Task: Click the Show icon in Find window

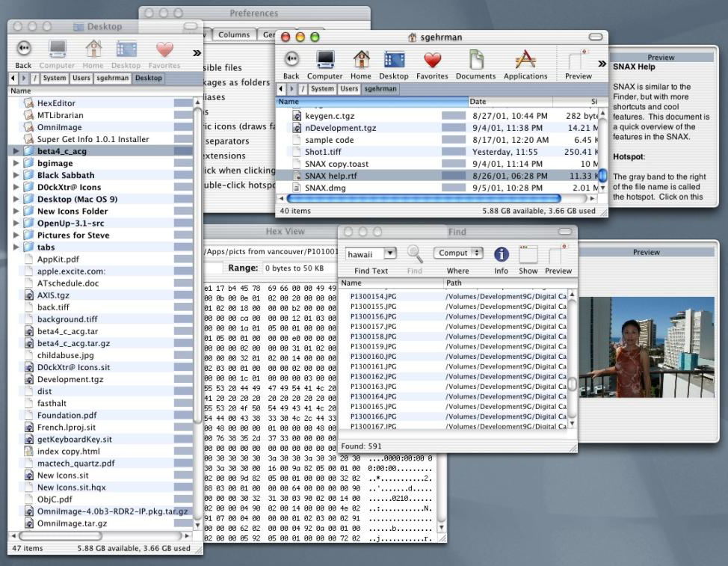Action: click(528, 254)
